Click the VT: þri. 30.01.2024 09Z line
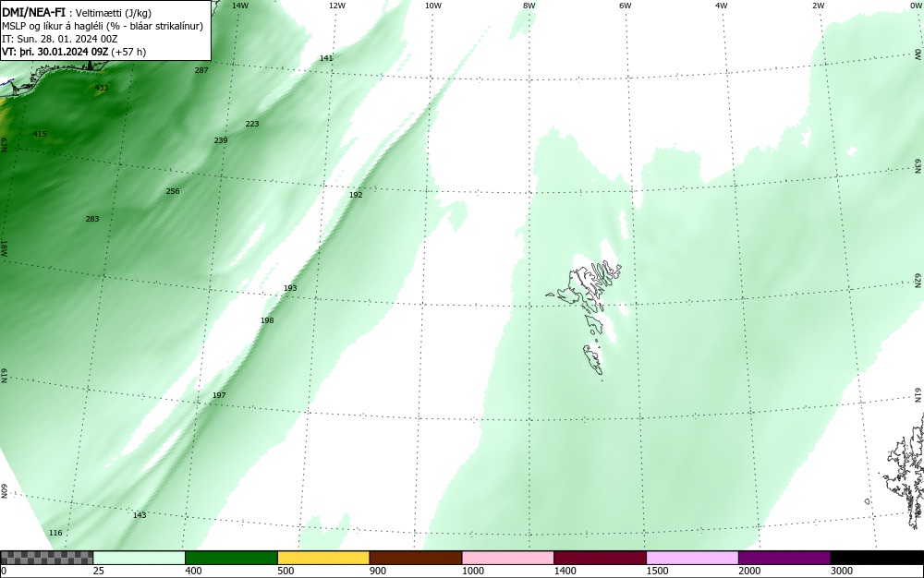The height and width of the screenshot is (578, 924). (x=55, y=52)
